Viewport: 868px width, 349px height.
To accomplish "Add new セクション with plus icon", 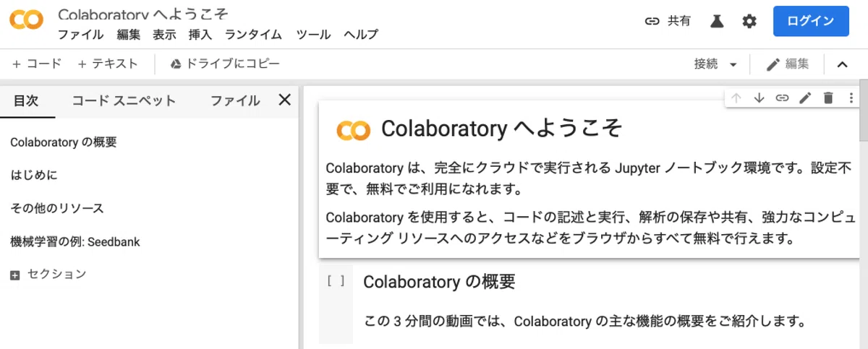I will pos(15,275).
